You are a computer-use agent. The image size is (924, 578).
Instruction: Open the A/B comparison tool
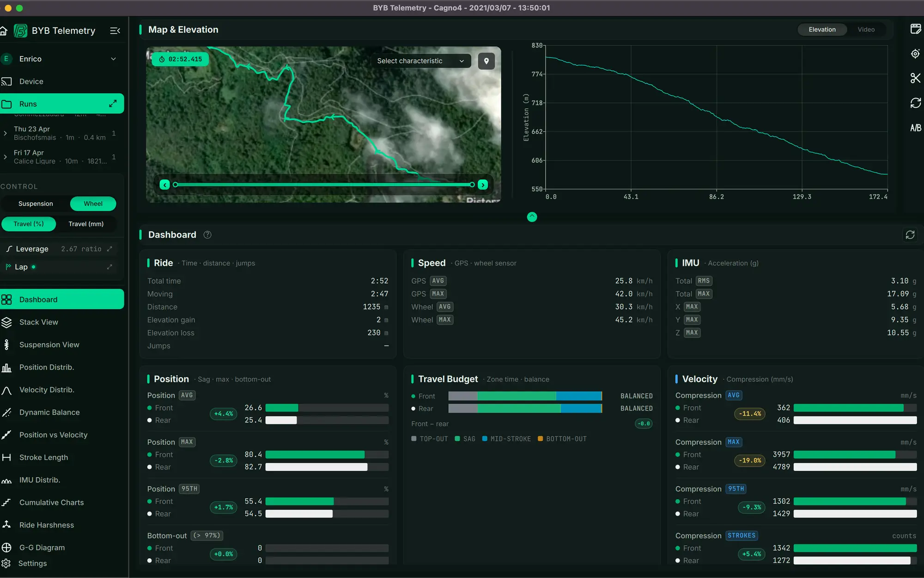(915, 128)
